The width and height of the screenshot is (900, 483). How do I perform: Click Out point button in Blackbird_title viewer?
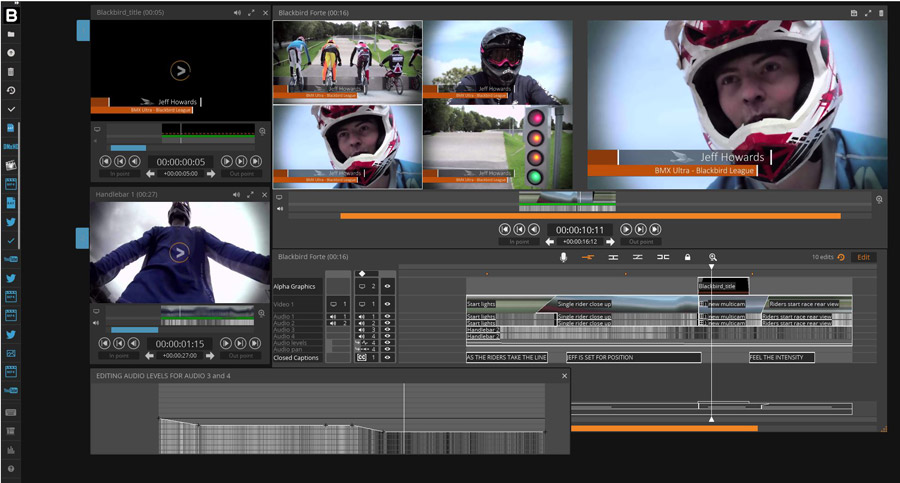pyautogui.click(x=241, y=173)
